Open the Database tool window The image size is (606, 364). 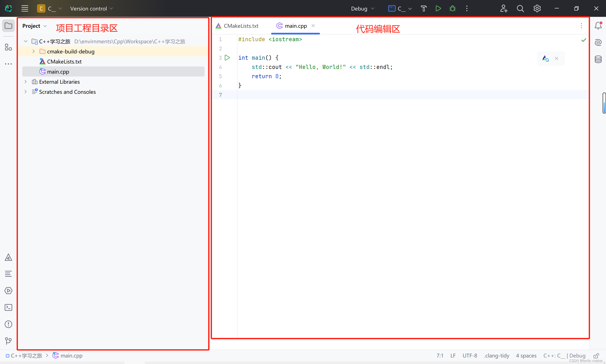pyautogui.click(x=598, y=59)
